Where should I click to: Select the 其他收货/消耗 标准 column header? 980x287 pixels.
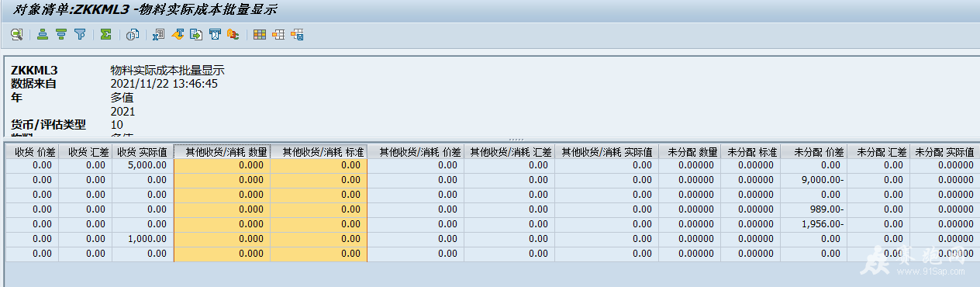[x=319, y=152]
